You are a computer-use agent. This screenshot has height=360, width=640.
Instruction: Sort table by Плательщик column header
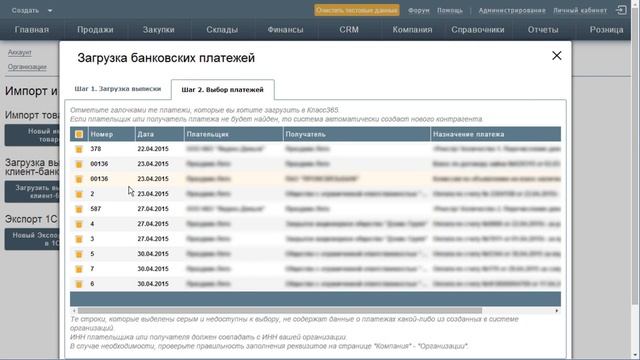(233, 134)
